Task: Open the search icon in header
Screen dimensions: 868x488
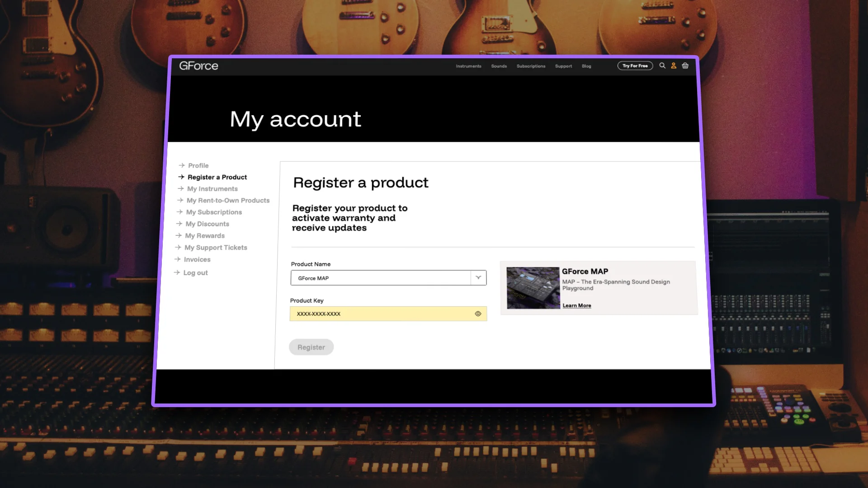Action: 662,66
